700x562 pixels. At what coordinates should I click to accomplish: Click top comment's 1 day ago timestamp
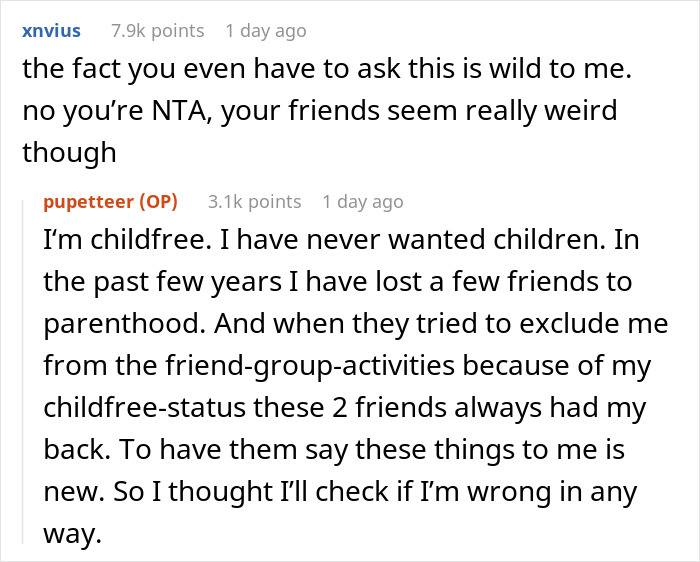coord(266,31)
